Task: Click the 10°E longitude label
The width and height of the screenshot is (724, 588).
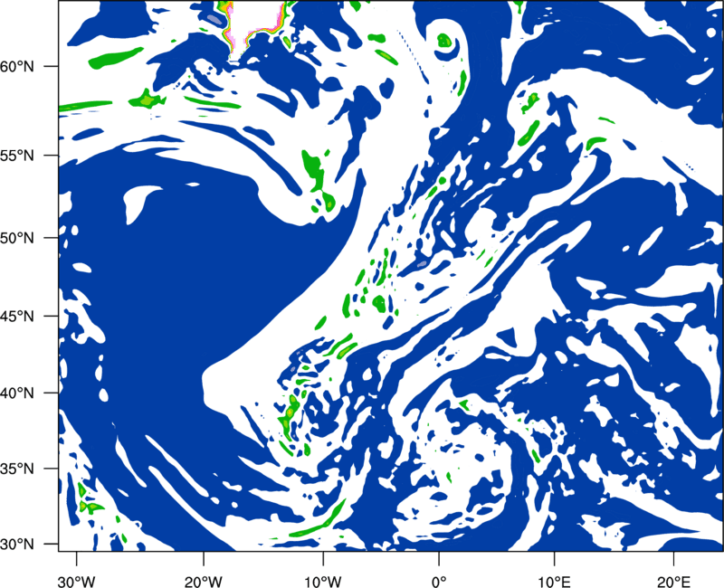Action: (554, 582)
